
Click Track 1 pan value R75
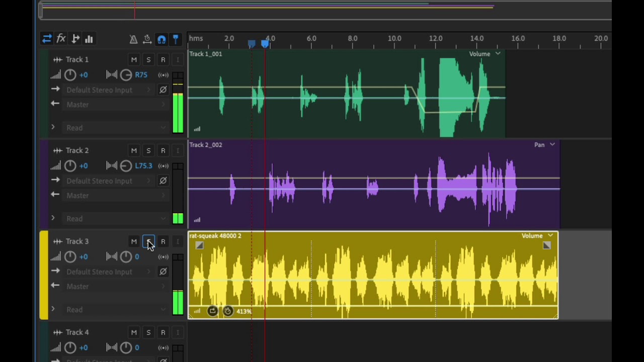[141, 75]
